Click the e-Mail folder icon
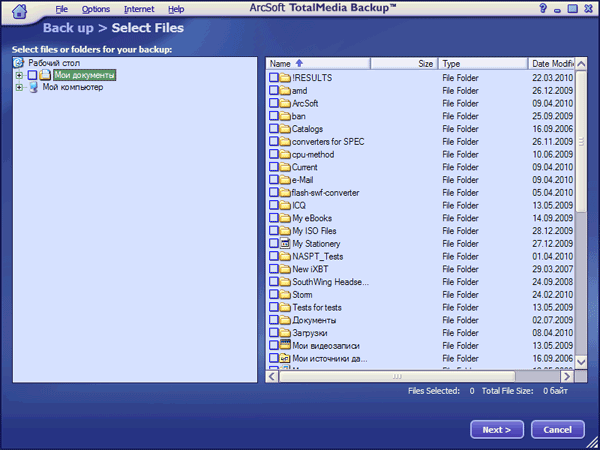This screenshot has height=450, width=600. click(285, 180)
